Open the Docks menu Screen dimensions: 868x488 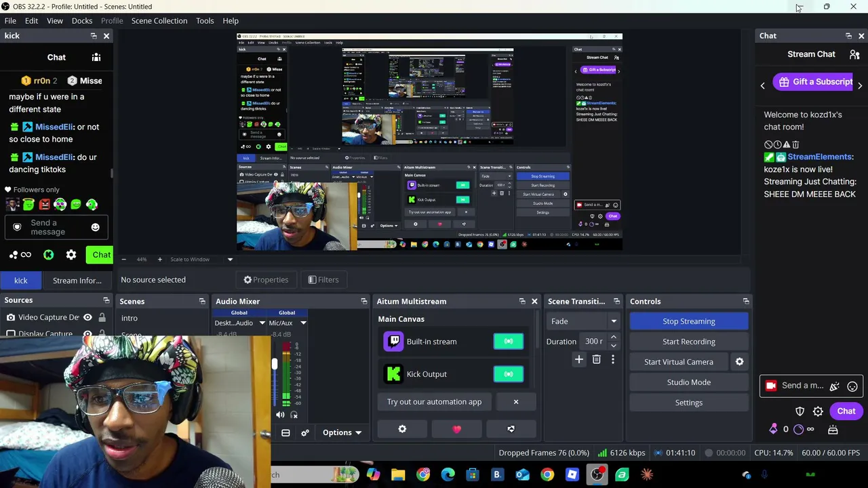[x=82, y=21]
